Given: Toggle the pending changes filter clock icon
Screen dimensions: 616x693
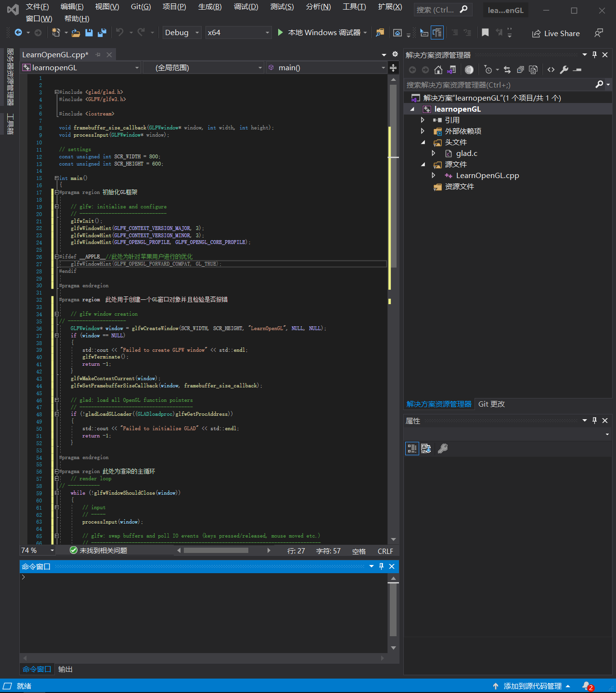Looking at the screenshot, I should tap(488, 70).
